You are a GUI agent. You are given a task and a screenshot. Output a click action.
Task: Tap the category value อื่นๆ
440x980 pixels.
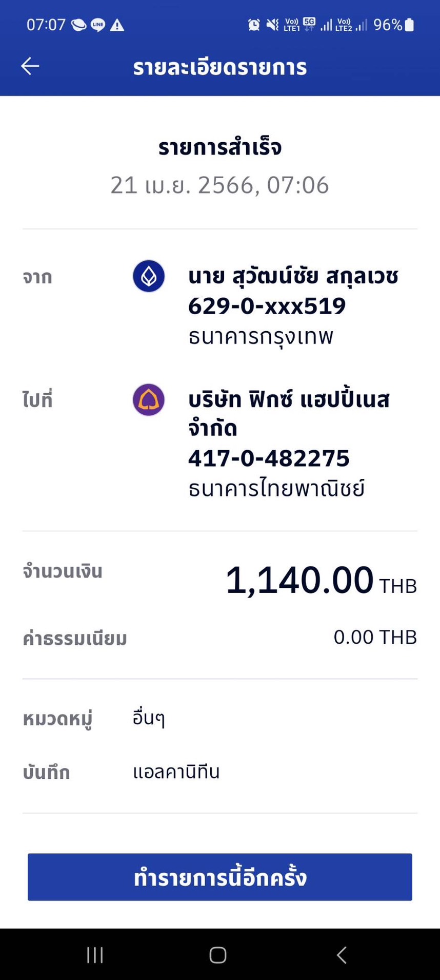coord(149,718)
